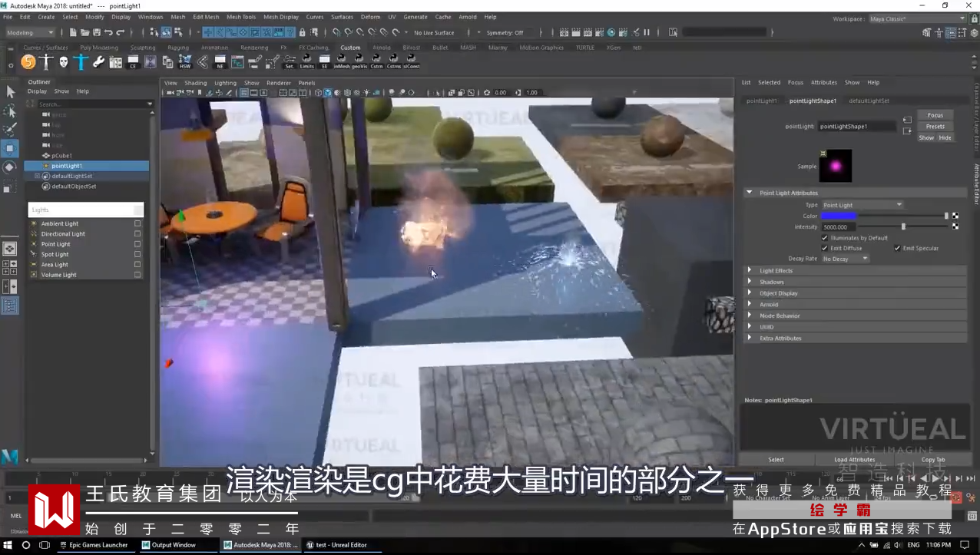Expand the Object Display section
Image resolution: width=980 pixels, height=555 pixels.
coord(750,292)
